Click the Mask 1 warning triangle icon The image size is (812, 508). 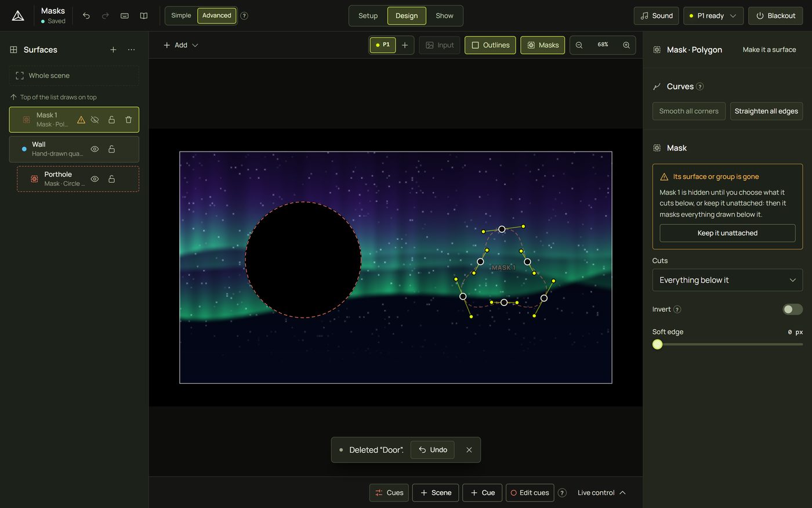81,120
